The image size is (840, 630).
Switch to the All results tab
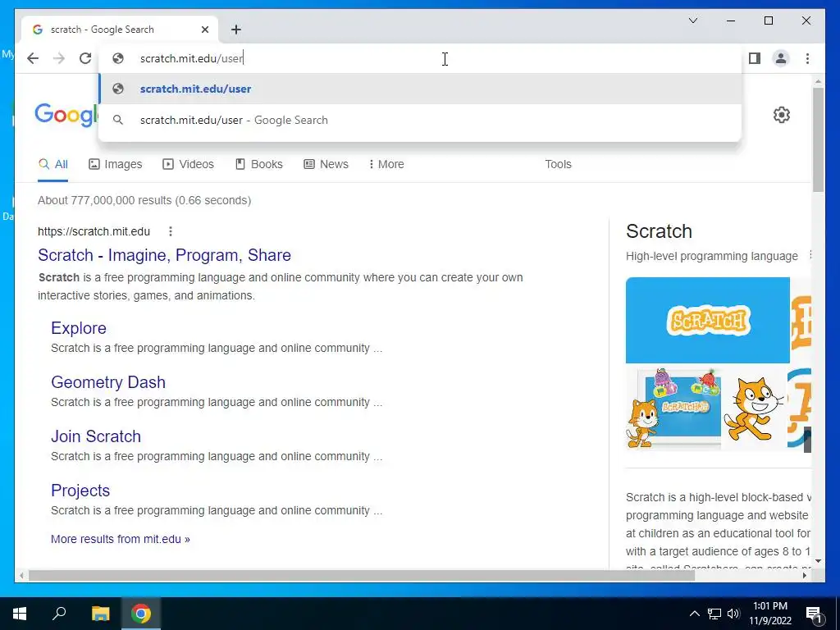coord(53,164)
